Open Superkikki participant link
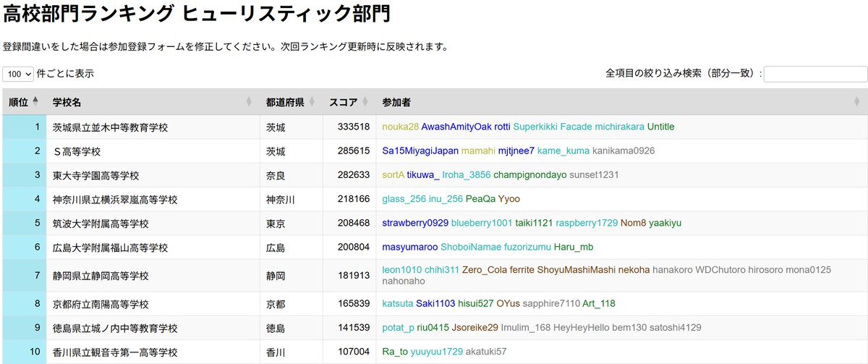Screen dimensions: 868x364 point(535,127)
